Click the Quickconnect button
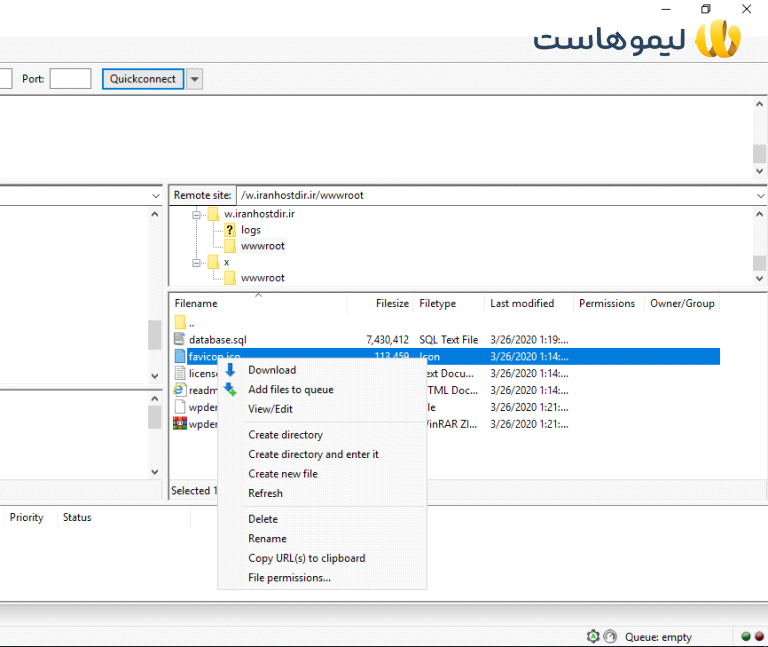768x647 pixels. tap(143, 79)
